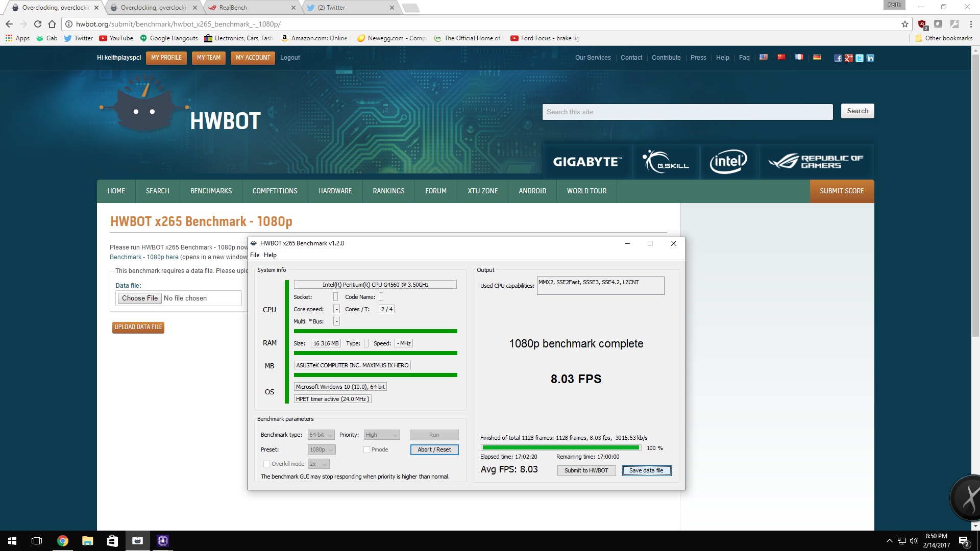Open the Facebook social icon on HWBOT
Screen dimensions: 980x551
coord(838,58)
